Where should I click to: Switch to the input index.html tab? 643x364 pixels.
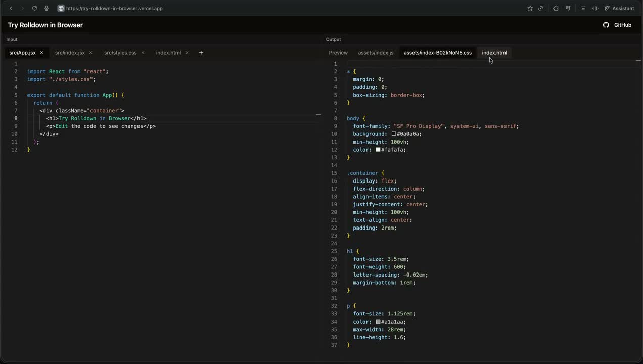point(168,53)
